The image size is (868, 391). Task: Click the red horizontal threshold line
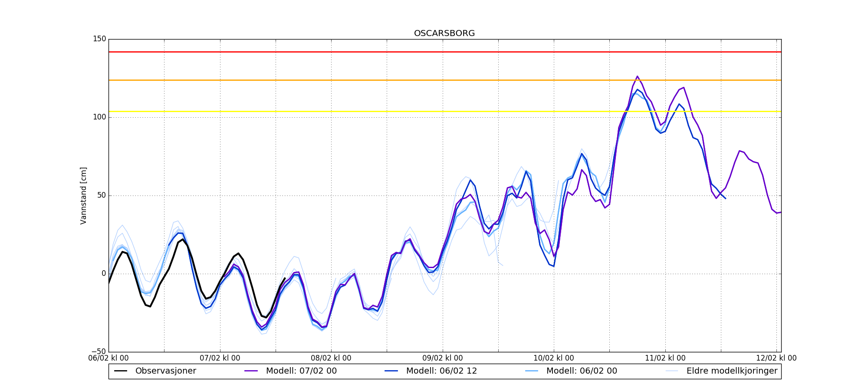point(434,52)
